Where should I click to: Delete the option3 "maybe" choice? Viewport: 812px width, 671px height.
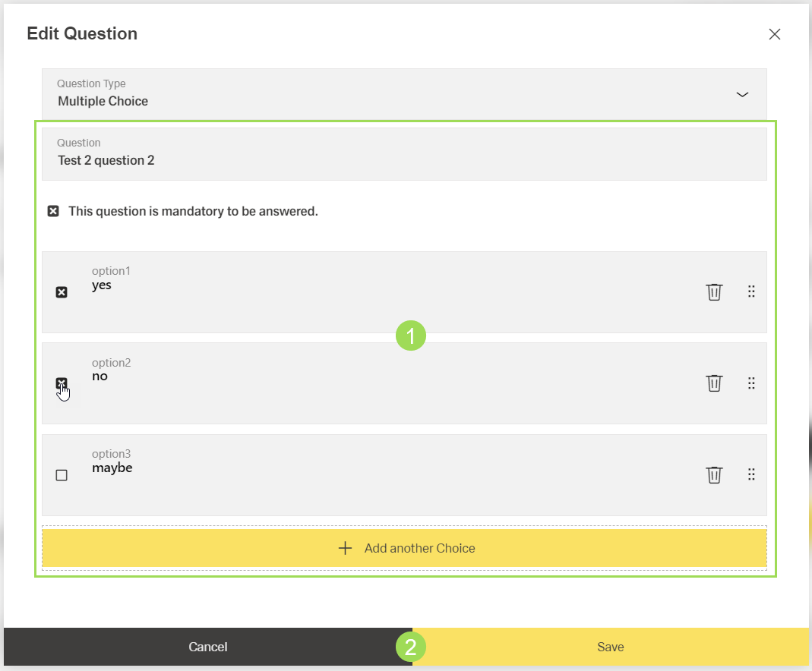coord(714,474)
